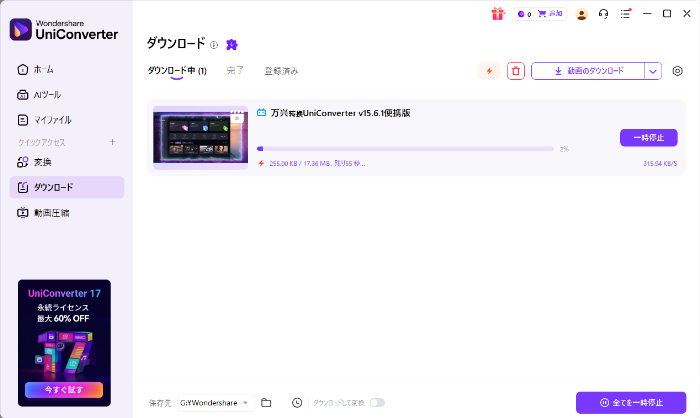Click the download progress bar
Screen dimensions: 700x418
(405, 149)
